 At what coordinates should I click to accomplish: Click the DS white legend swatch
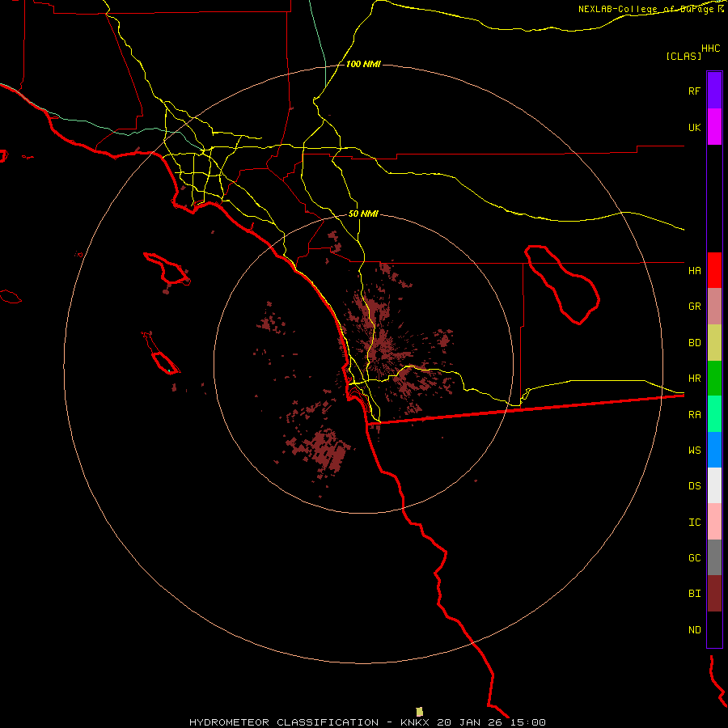pyautogui.click(x=714, y=485)
